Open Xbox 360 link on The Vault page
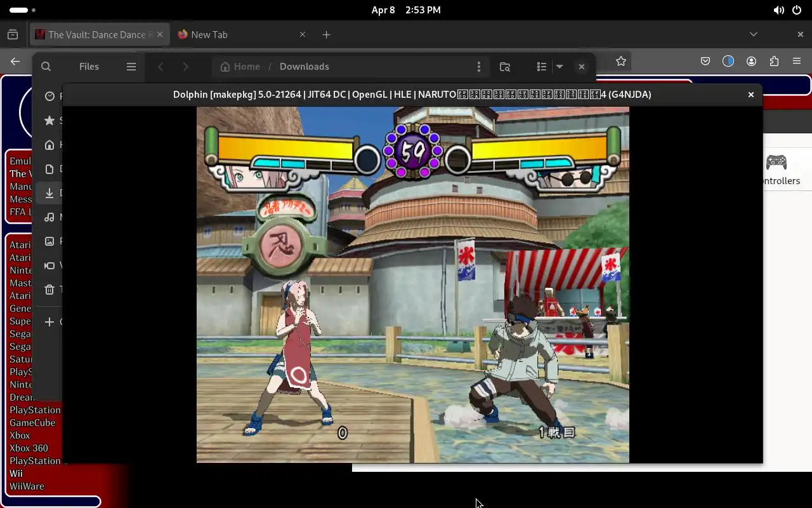812x508 pixels. [29, 448]
